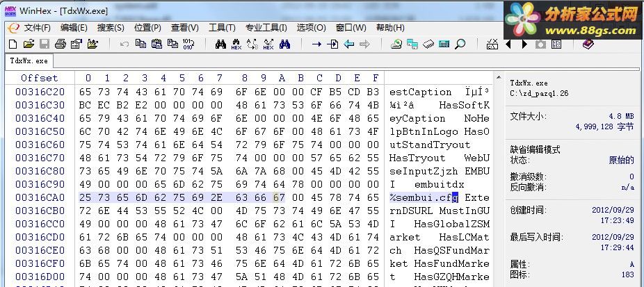The image size is (644, 287).
Task: Click ASCII text 'utStandTryout'
Action: 430,145
